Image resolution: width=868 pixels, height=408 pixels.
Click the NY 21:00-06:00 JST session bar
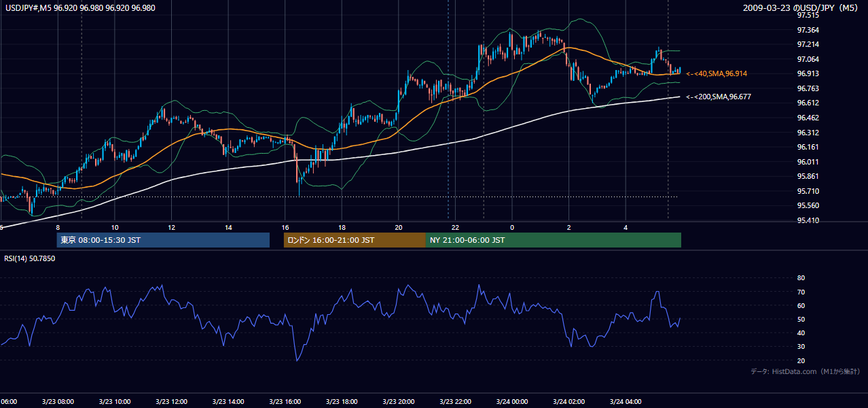554,240
